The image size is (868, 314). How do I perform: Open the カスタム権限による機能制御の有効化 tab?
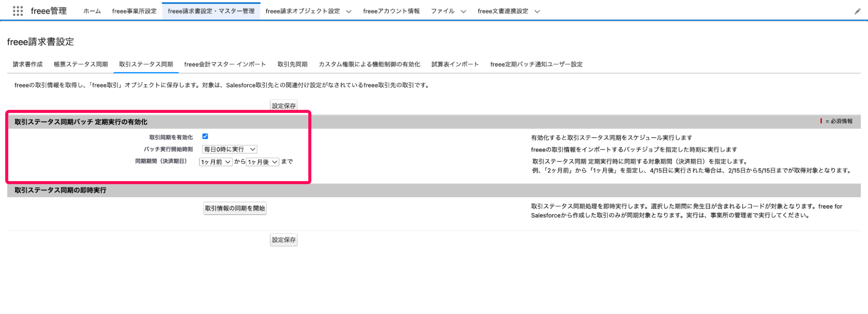pos(370,64)
